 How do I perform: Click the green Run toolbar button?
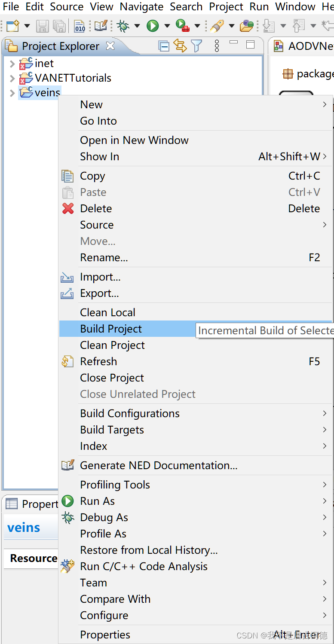click(153, 26)
